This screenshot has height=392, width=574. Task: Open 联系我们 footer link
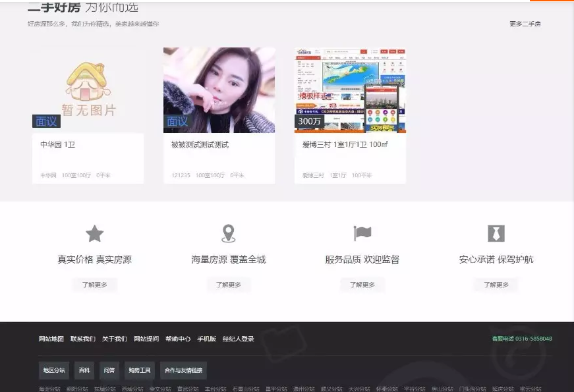coord(83,339)
